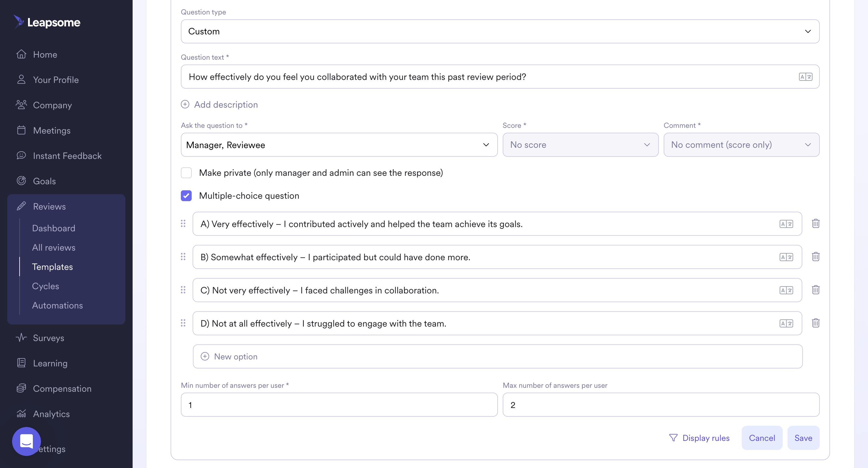Open the Goals section
This screenshot has height=468, width=868.
click(45, 181)
